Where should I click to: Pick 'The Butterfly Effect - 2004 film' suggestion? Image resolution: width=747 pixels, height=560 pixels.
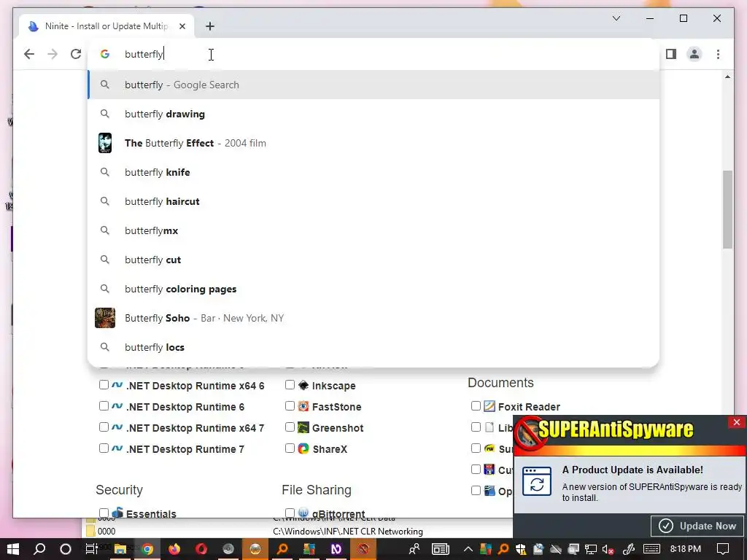[x=373, y=143]
